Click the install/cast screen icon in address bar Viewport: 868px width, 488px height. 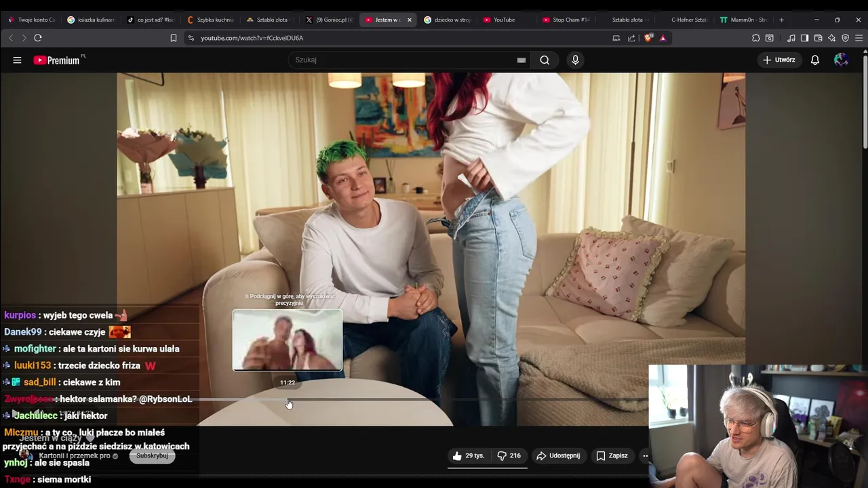[x=616, y=38]
